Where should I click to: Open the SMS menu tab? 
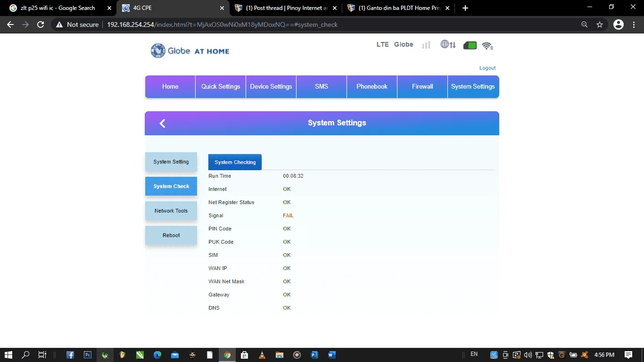point(322,87)
